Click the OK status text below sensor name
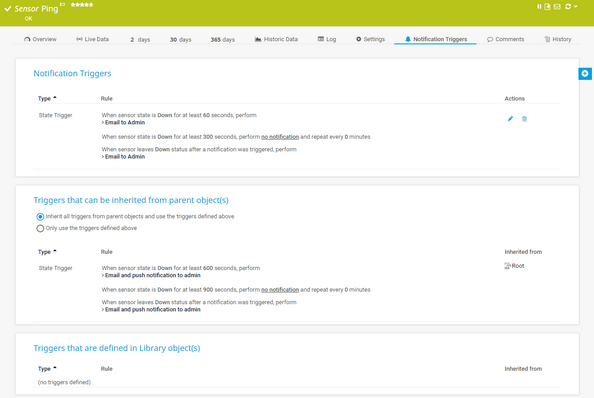Image resolution: width=594 pixels, height=398 pixels. coord(28,19)
